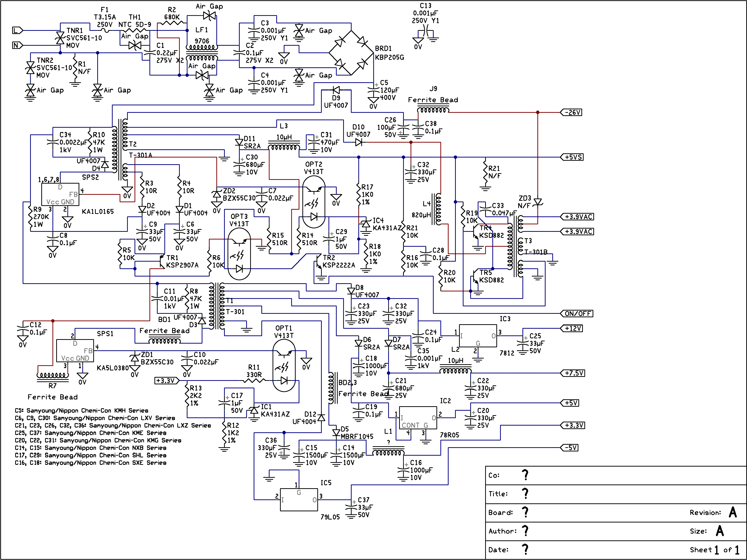This screenshot has width=747, height=560.
Task: Select the SPS1 KA5L0380 controller box
Action: pos(75,351)
